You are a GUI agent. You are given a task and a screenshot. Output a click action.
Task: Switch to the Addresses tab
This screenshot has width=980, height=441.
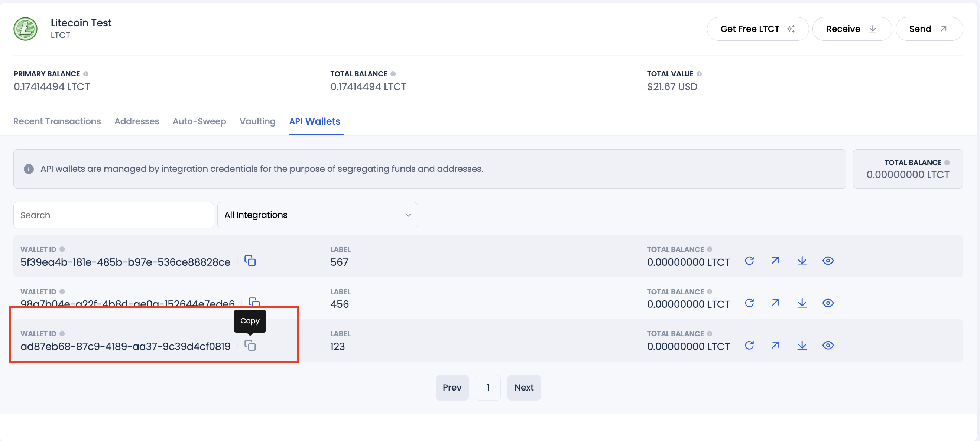coord(137,121)
